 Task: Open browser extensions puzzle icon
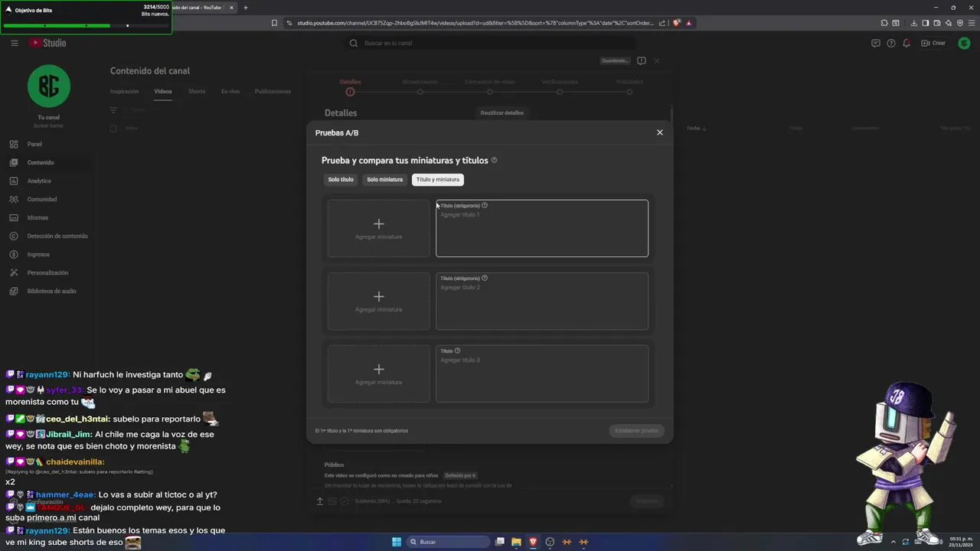coord(884,23)
